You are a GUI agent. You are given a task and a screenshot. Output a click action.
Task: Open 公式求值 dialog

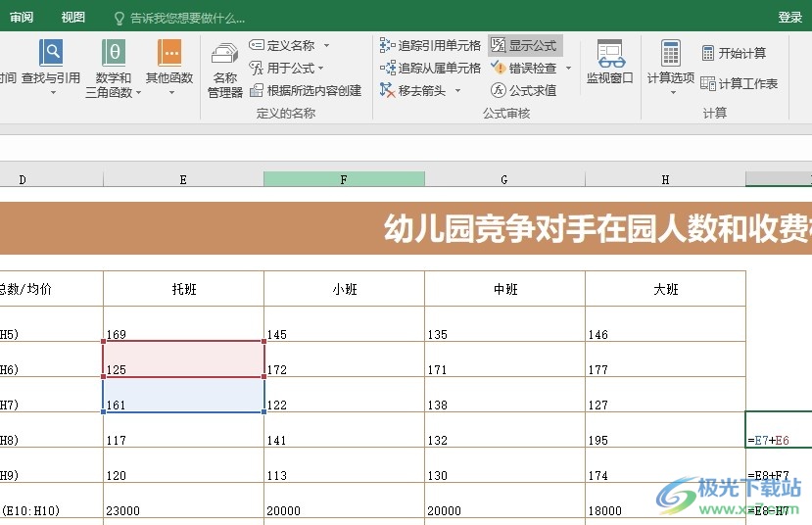tap(524, 91)
